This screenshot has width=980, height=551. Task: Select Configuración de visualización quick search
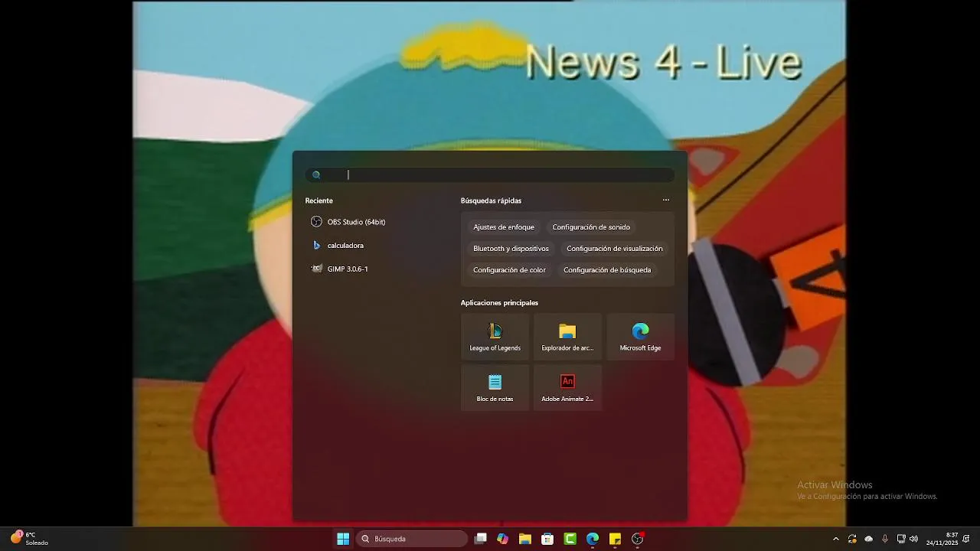[615, 249]
